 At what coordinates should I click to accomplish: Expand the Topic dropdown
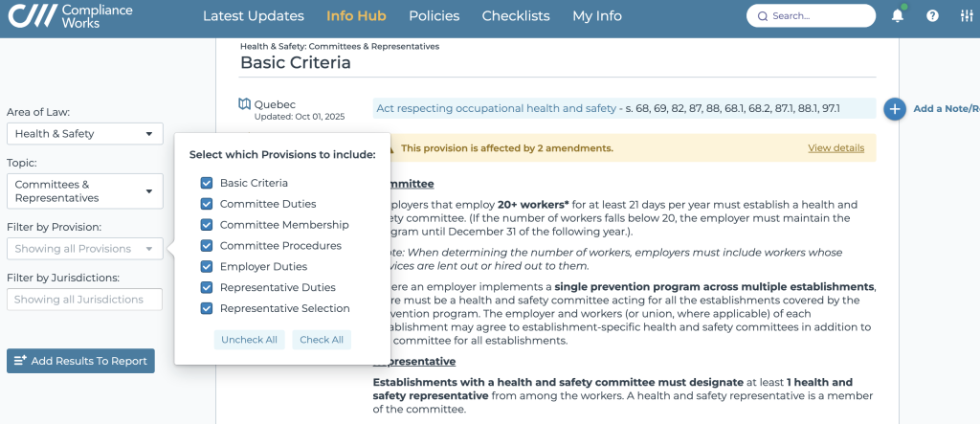(84, 191)
